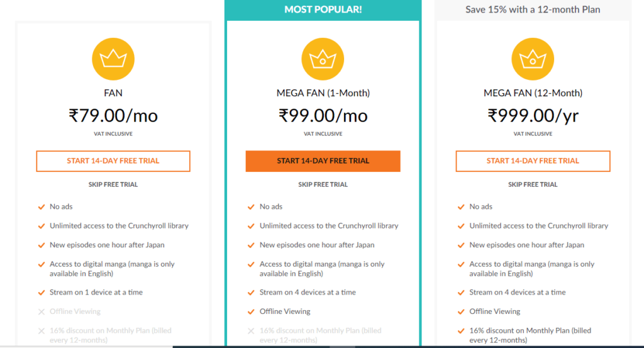
Task: Click the No ads checkmark under FAN
Action: [42, 206]
